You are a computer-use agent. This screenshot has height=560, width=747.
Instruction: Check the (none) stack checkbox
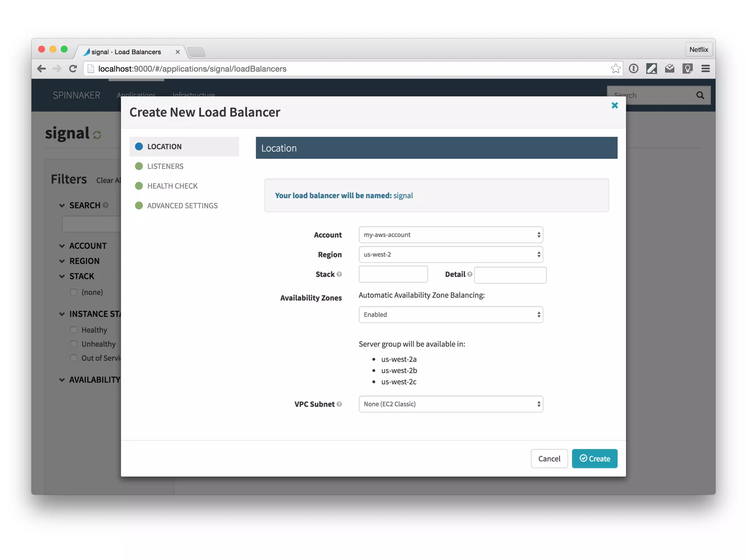(74, 292)
